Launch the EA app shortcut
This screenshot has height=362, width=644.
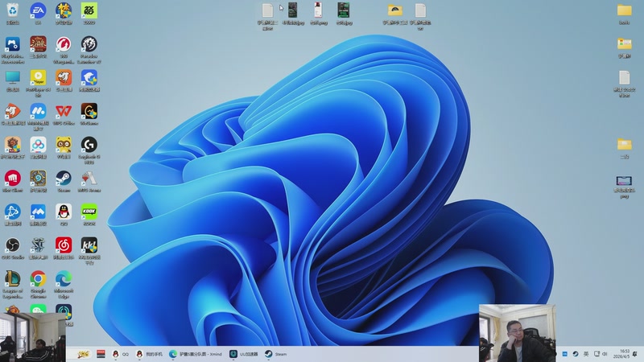(x=38, y=11)
